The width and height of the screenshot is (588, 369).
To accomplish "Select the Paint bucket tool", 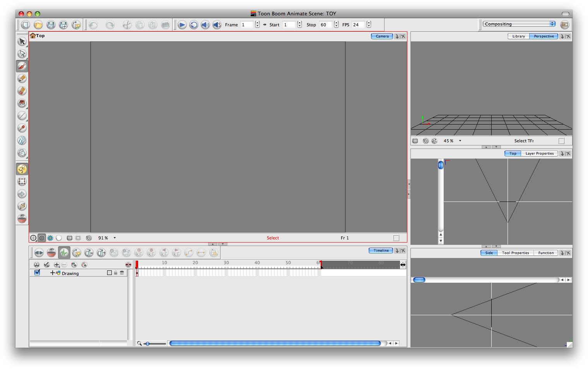I will 22,103.
